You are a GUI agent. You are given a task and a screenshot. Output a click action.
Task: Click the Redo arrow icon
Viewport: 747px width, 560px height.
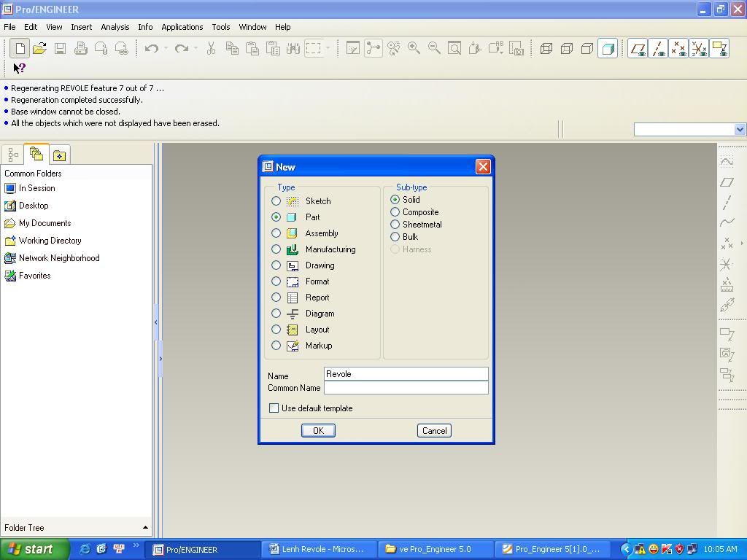point(182,48)
